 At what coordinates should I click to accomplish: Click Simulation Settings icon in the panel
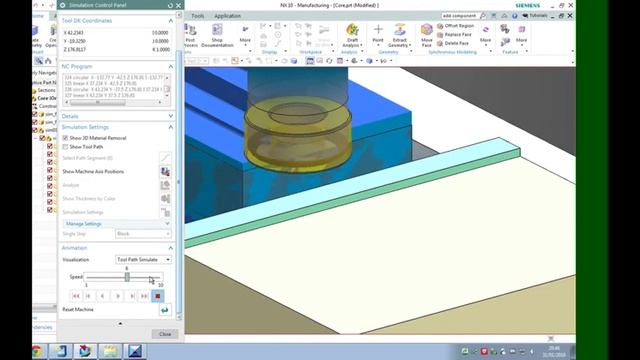point(165,212)
